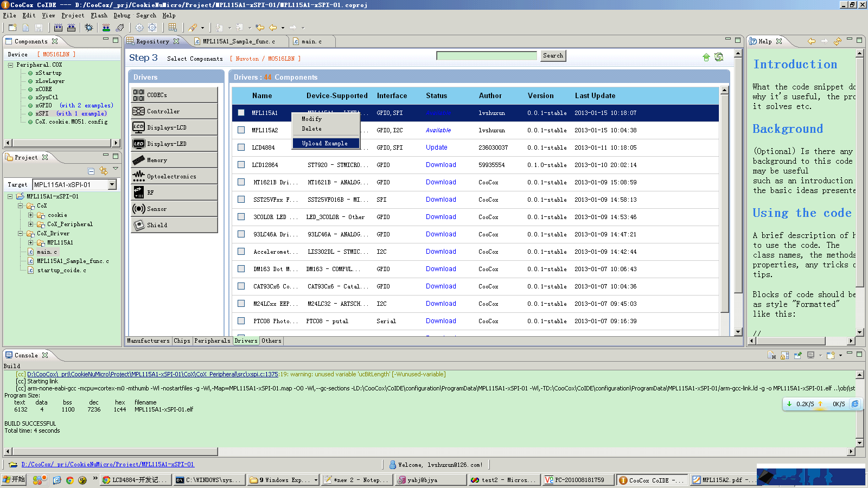Viewport: 868px width, 488px height.
Task: Collapse the CoX folder in Project tree
Action: pyautogui.click(x=20, y=206)
